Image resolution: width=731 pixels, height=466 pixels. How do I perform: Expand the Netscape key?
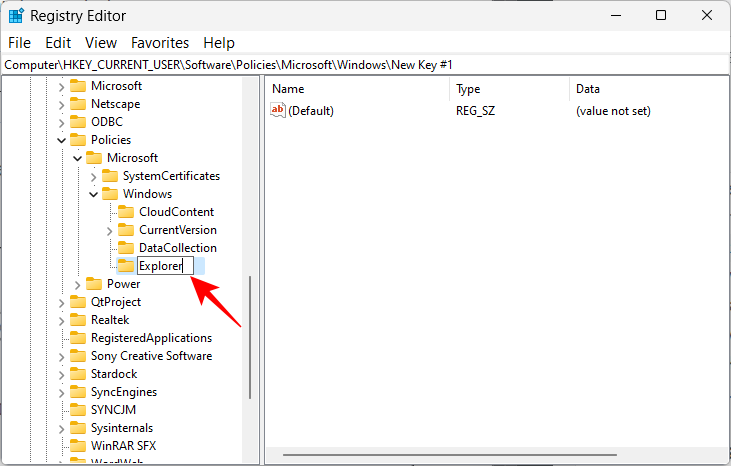pyautogui.click(x=61, y=104)
